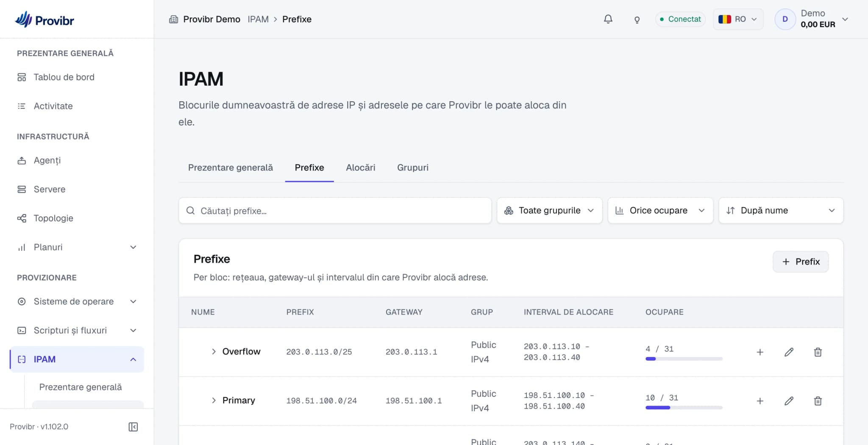Screen dimensions: 868x445
Task: Click the search magnifier icon
Action: pyautogui.click(x=190, y=211)
